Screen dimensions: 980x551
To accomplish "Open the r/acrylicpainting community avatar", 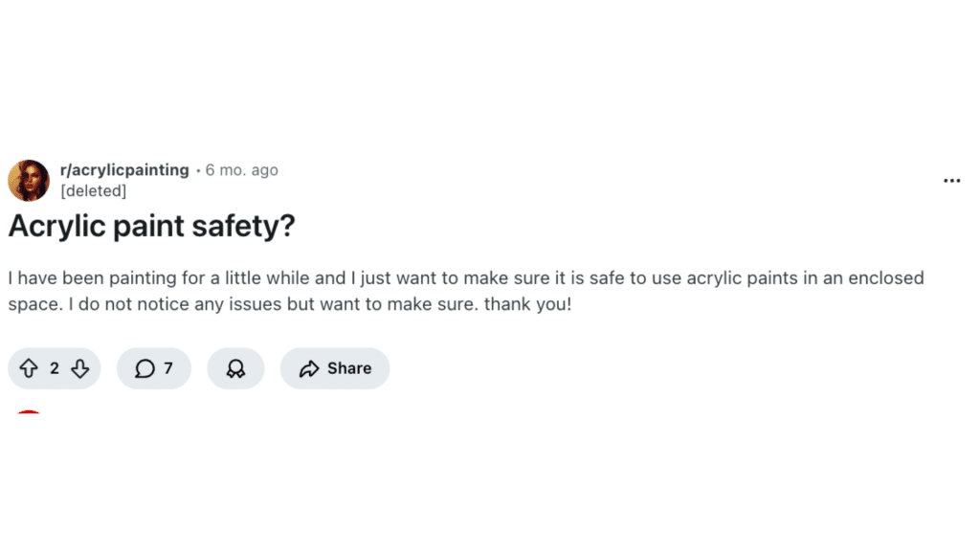I will click(28, 180).
